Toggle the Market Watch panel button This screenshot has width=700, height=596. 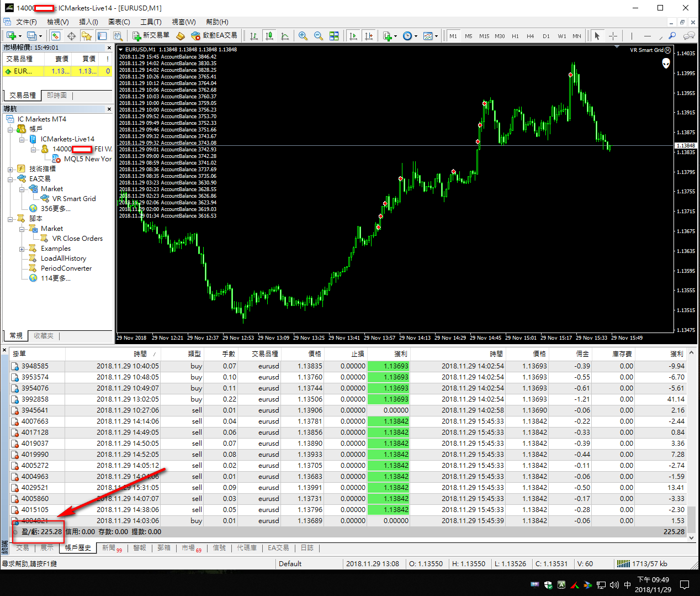[x=55, y=36]
